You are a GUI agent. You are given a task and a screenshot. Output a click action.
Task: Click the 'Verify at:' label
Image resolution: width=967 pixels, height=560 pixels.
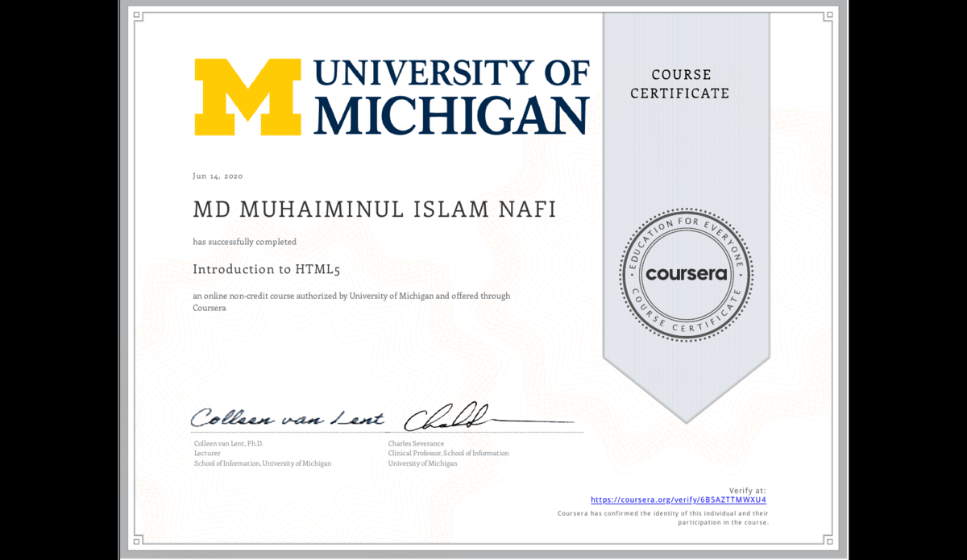click(x=748, y=491)
